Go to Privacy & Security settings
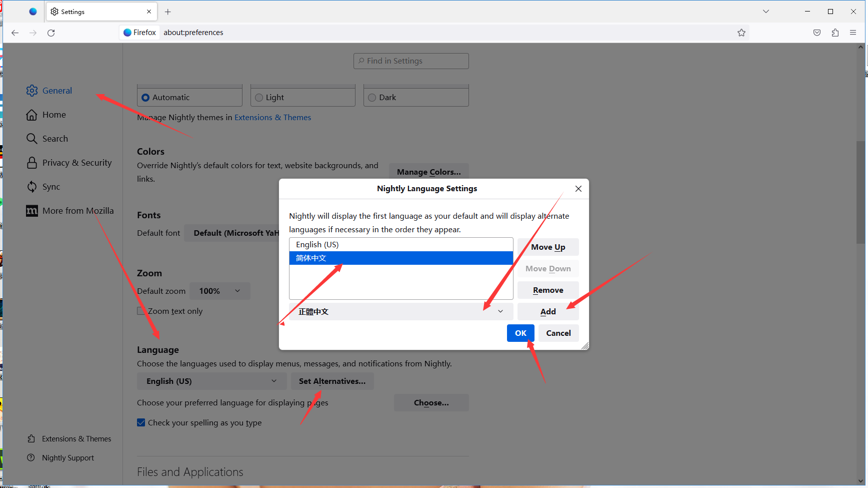The width and height of the screenshot is (868, 488). [76, 163]
